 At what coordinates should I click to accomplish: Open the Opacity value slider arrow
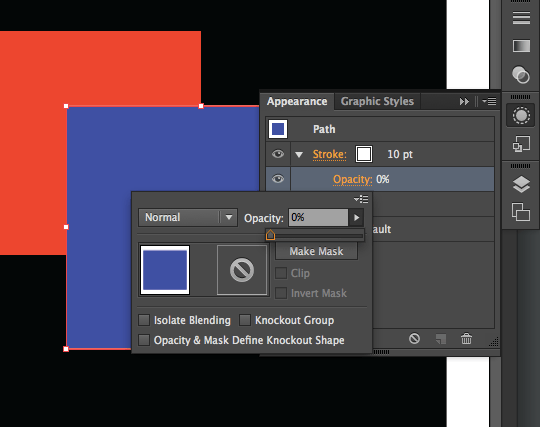click(356, 218)
